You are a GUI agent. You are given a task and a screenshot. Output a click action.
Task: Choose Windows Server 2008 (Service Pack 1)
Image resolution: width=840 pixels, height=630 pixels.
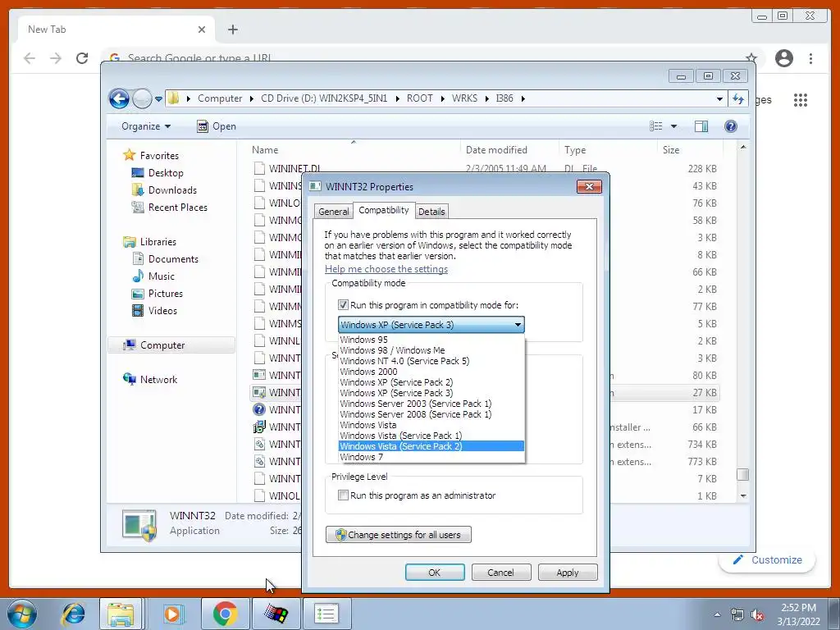coord(431,414)
